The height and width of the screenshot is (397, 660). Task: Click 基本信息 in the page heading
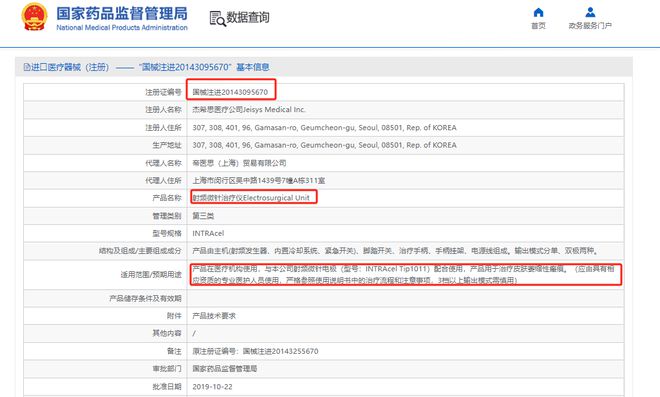253,67
